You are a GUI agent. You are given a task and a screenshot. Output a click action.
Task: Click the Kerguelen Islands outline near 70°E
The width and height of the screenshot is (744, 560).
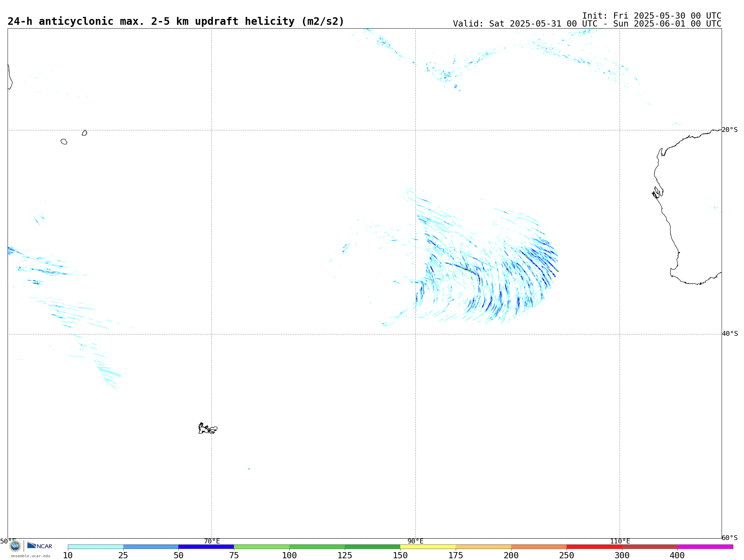pos(208,428)
